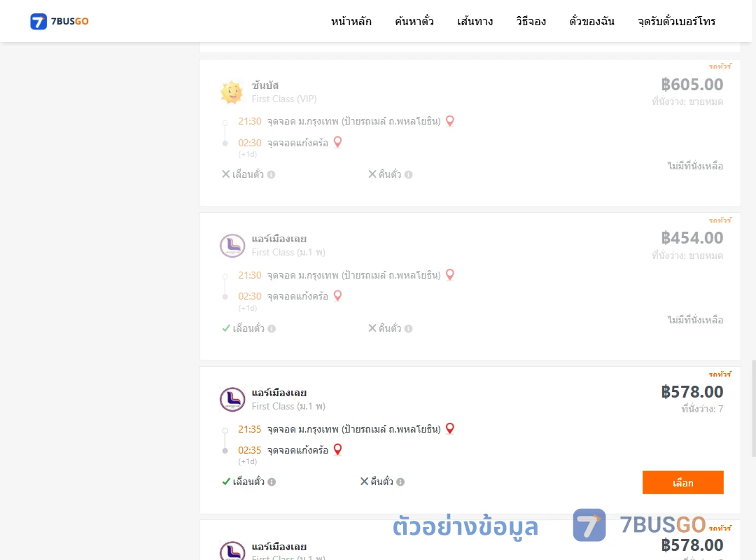Click แอร์เมืองเลย operator name in 21:35 card
This screenshot has width=756, height=560.
tap(279, 393)
